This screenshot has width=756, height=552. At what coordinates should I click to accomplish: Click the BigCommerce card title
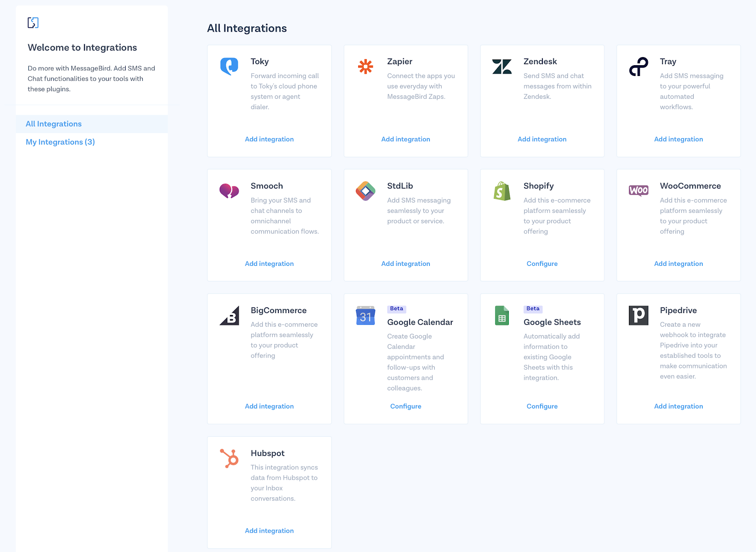pos(278,310)
